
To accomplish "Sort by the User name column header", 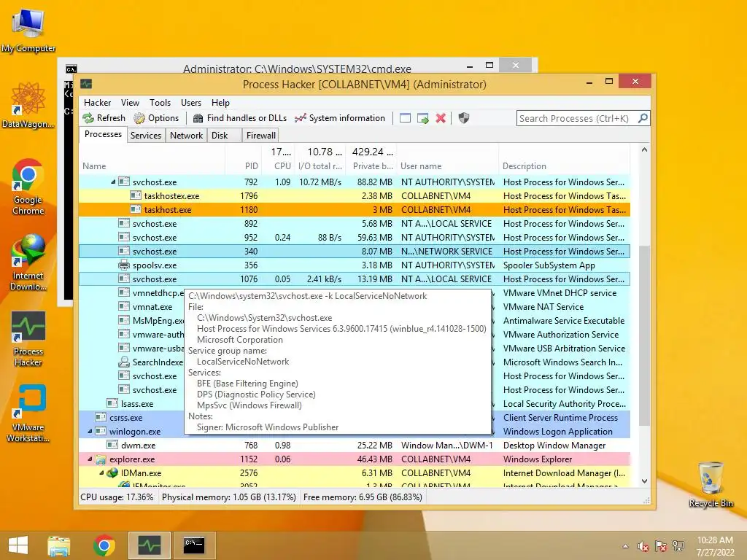I will point(448,166).
